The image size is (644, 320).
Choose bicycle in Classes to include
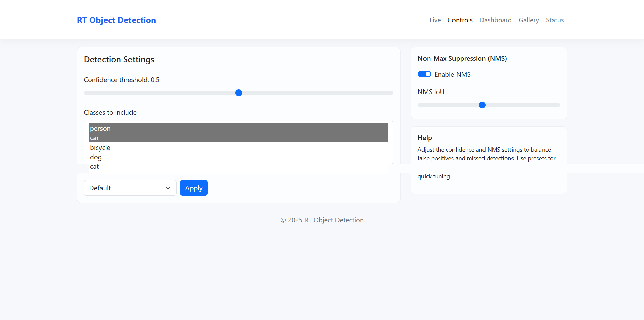100,148
